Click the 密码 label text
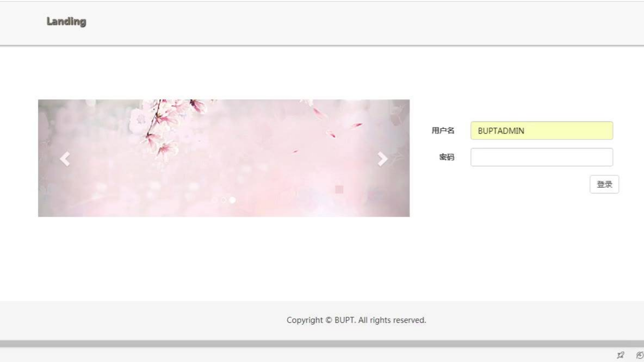 pyautogui.click(x=447, y=157)
